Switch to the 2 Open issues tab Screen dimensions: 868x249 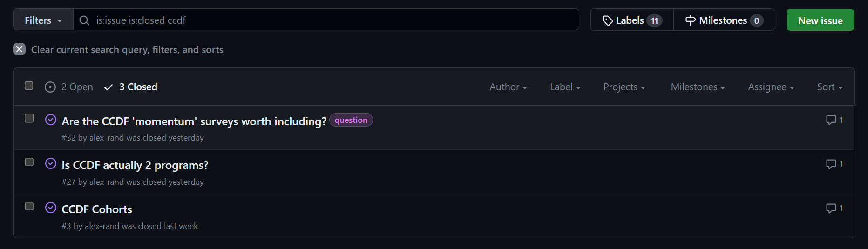[x=69, y=87]
